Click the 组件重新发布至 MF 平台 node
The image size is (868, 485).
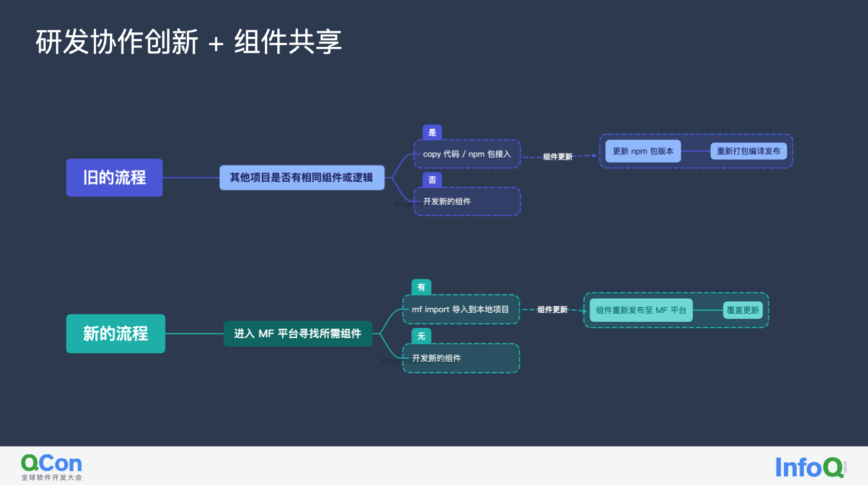[x=641, y=310]
